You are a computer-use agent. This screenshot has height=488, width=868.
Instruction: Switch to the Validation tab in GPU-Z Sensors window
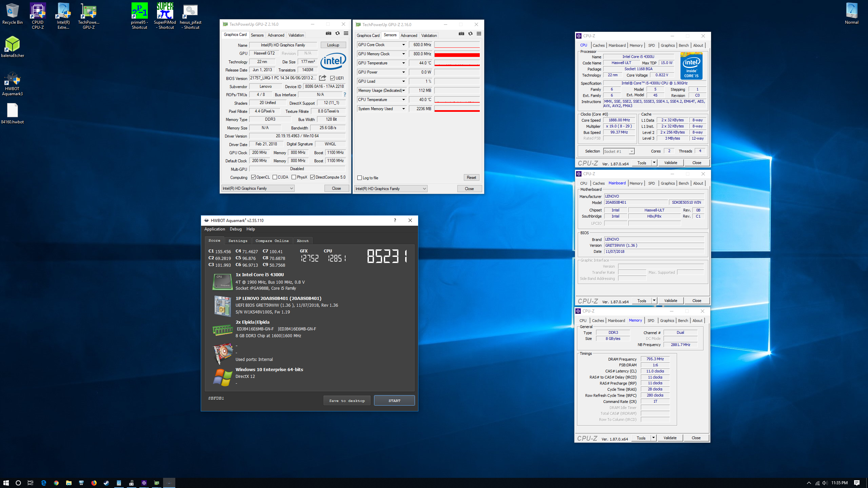pos(429,36)
